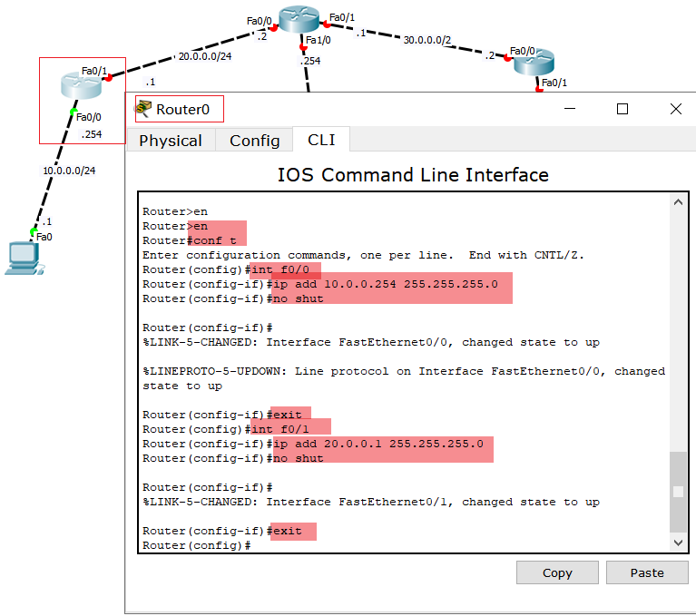Viewport: 696px width, 616px height.
Task: Open the CLI tab
Action: pyautogui.click(x=321, y=140)
